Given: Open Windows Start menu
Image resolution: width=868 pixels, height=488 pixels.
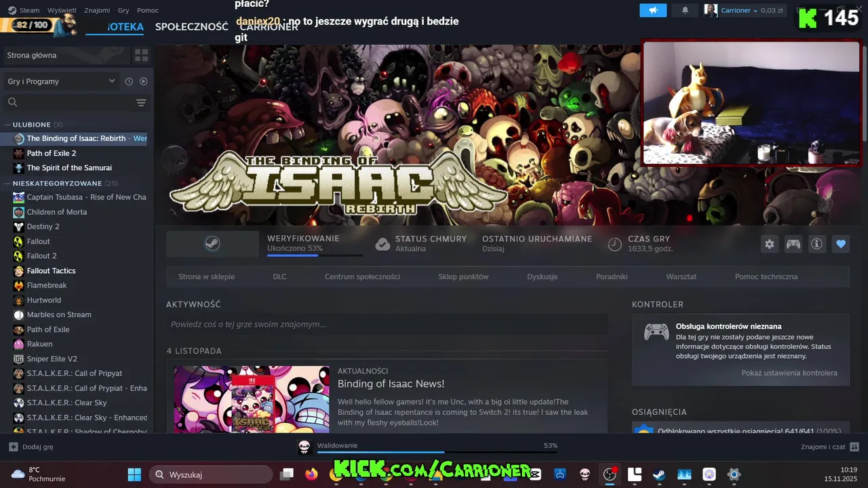Looking at the screenshot, I should 134,474.
